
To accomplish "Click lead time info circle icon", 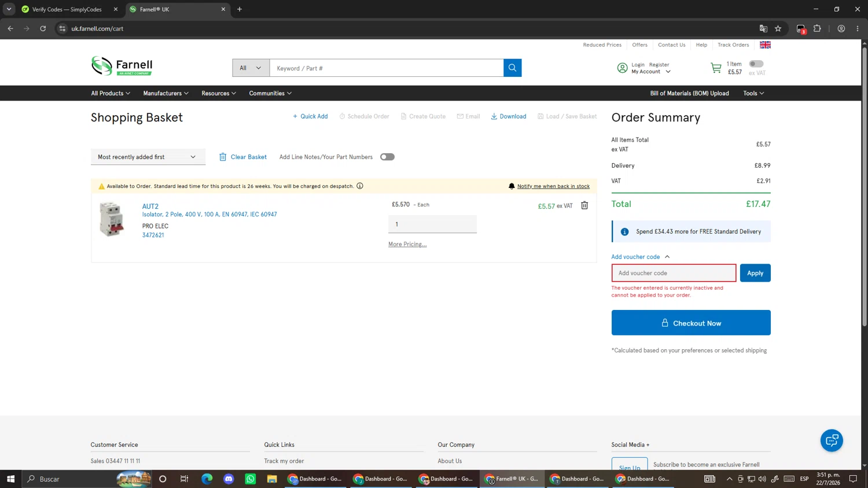I will click(x=360, y=186).
